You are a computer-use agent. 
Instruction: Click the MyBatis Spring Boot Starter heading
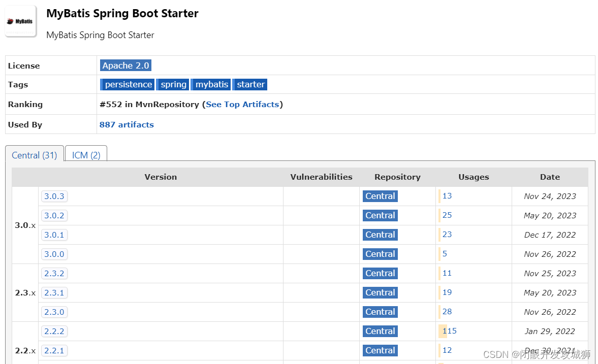click(122, 13)
